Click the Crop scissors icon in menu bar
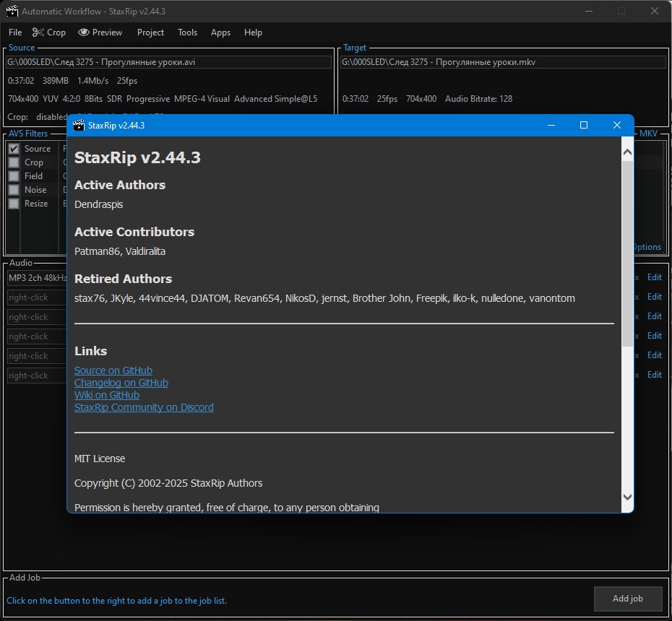This screenshot has width=672, height=621. click(x=38, y=32)
